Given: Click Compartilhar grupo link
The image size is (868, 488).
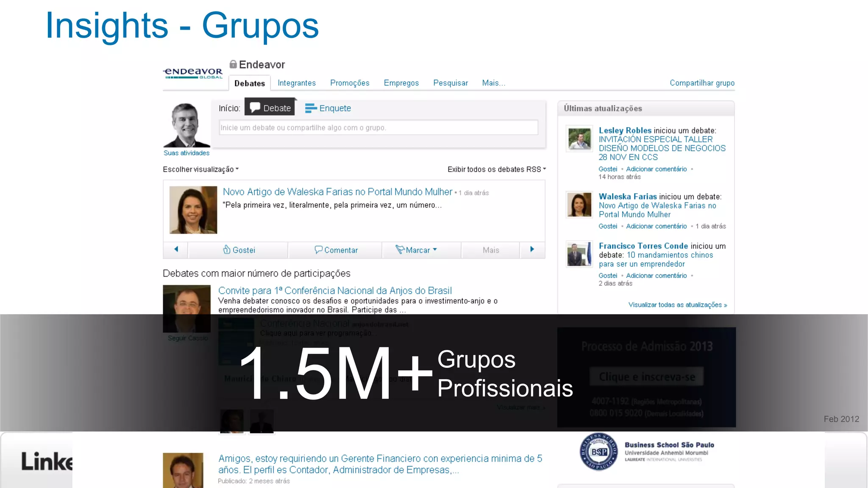Looking at the screenshot, I should click(x=702, y=83).
